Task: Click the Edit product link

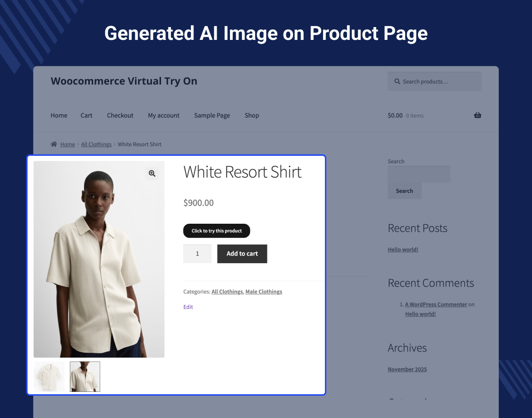Action: [x=188, y=307]
